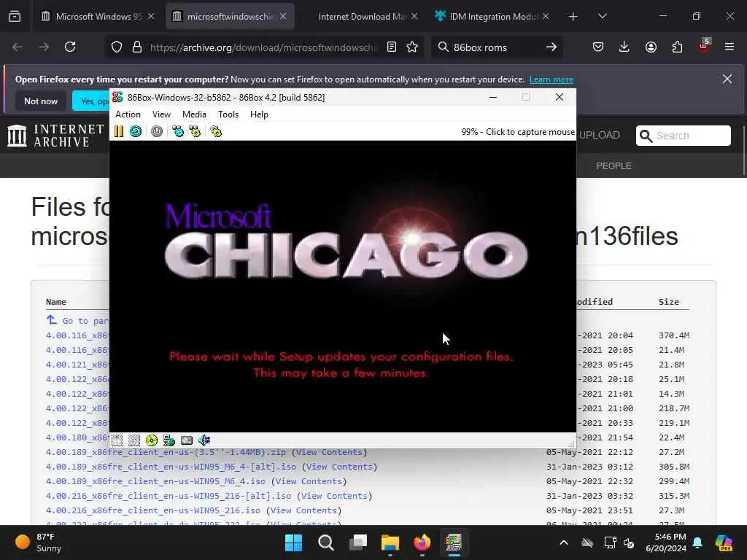Open weather widget showing 87°F Sunny

coord(38,542)
